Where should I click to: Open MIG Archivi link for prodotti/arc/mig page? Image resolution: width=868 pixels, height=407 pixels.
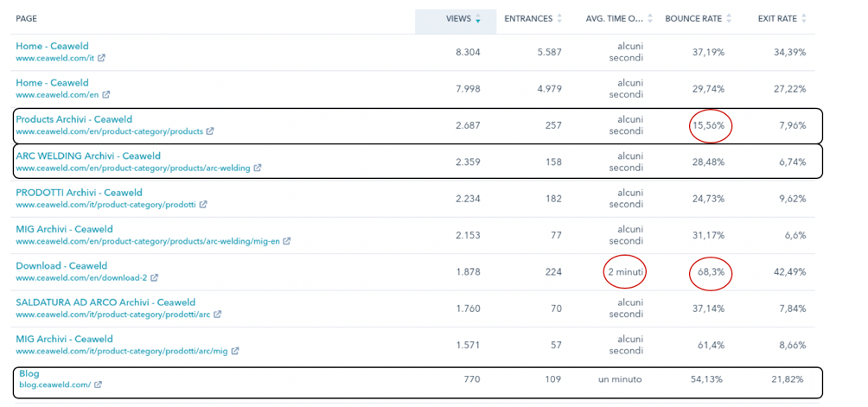tap(64, 339)
